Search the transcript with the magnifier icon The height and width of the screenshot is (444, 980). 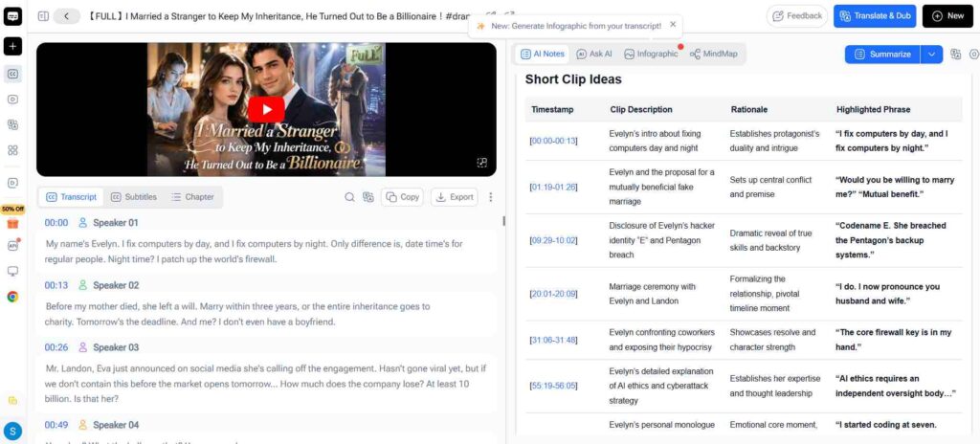click(x=349, y=197)
